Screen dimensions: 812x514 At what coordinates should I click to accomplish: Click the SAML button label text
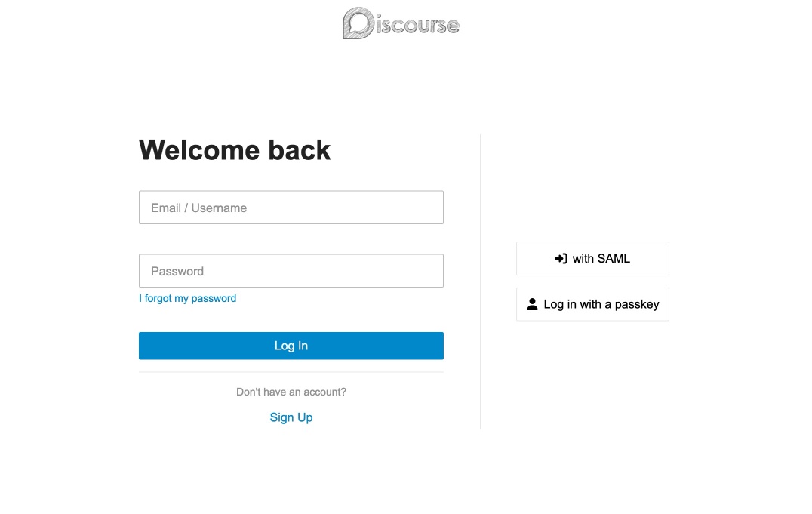(601, 258)
